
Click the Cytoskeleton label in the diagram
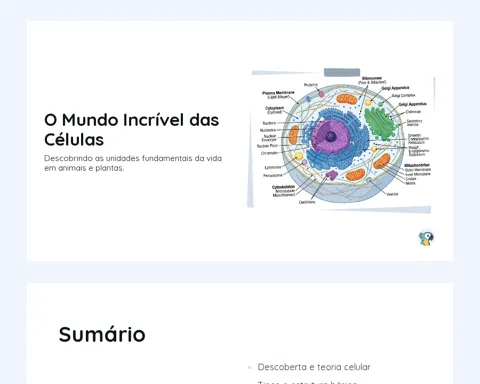pos(283,187)
